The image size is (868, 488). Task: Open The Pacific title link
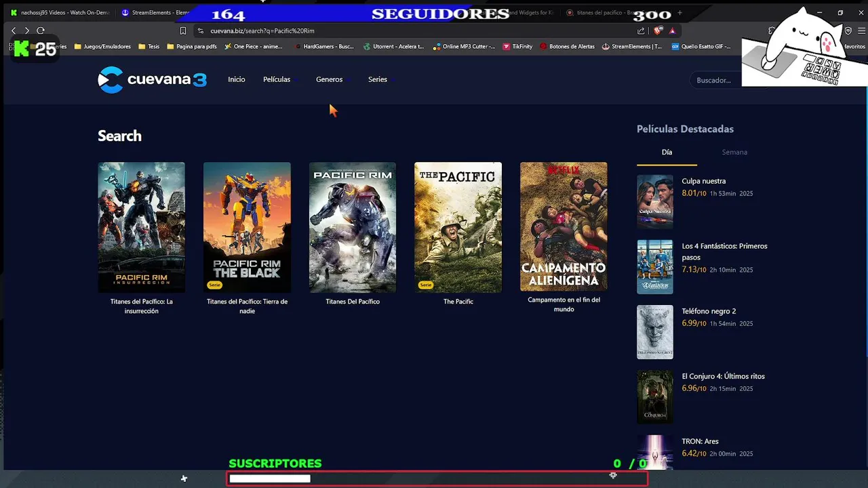pyautogui.click(x=458, y=302)
